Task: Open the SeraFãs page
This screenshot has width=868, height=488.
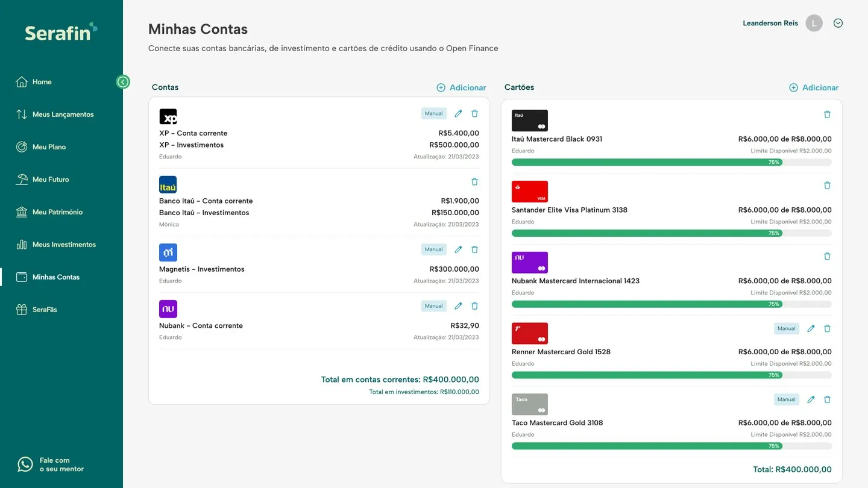Action: coord(36,310)
